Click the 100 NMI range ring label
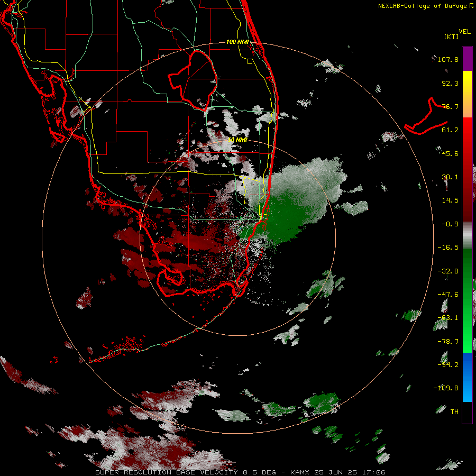The image size is (476, 476). (237, 42)
